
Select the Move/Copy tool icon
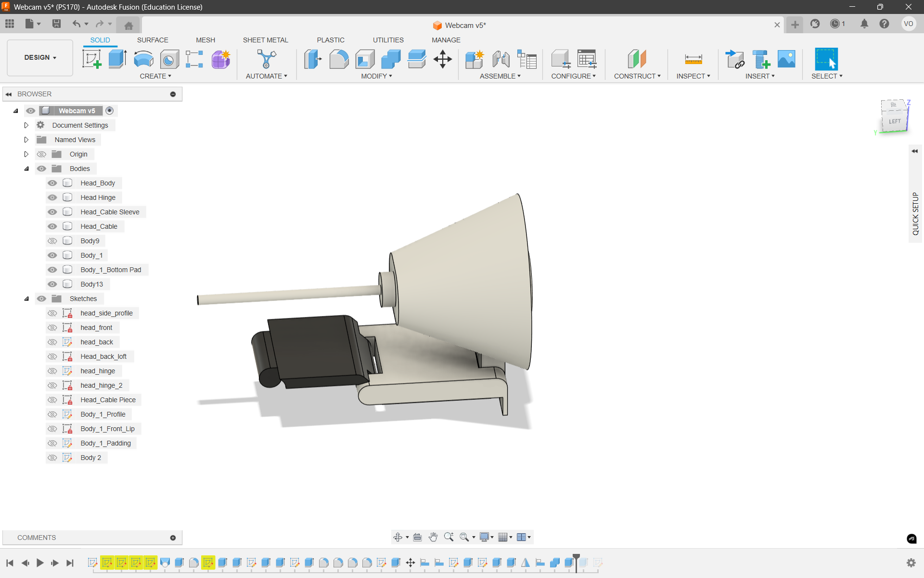pos(442,59)
